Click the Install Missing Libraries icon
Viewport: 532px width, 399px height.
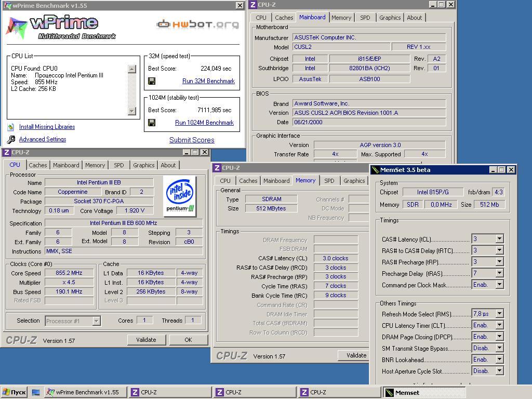(11, 127)
